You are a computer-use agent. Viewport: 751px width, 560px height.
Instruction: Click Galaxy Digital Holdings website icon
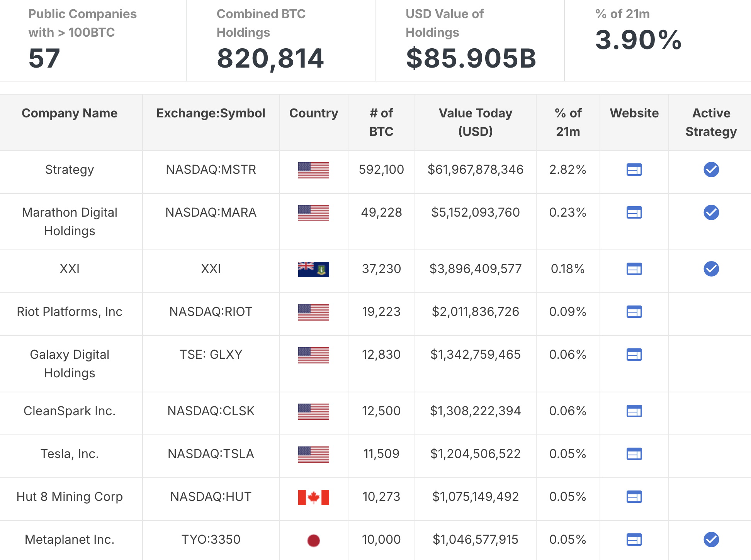(x=634, y=355)
